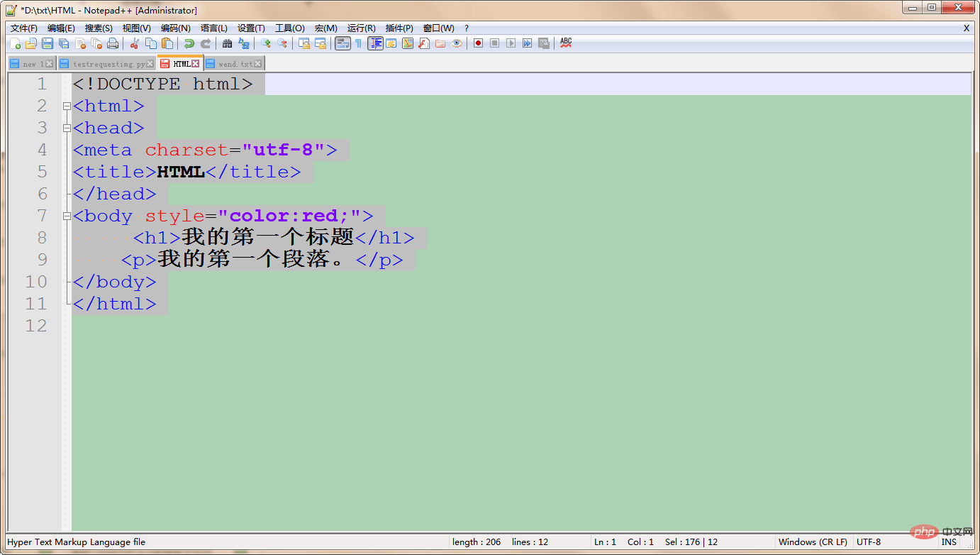The image size is (980, 555).
Task: Toggle show all characters pilcrow
Action: click(x=358, y=43)
